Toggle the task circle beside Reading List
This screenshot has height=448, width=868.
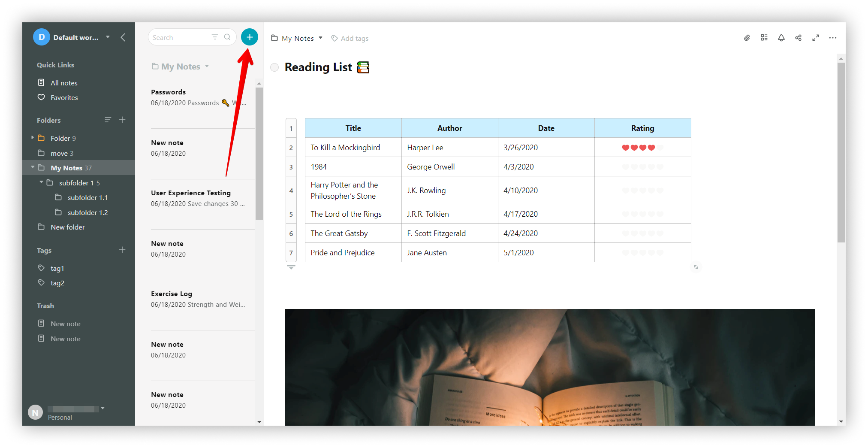[x=274, y=67]
